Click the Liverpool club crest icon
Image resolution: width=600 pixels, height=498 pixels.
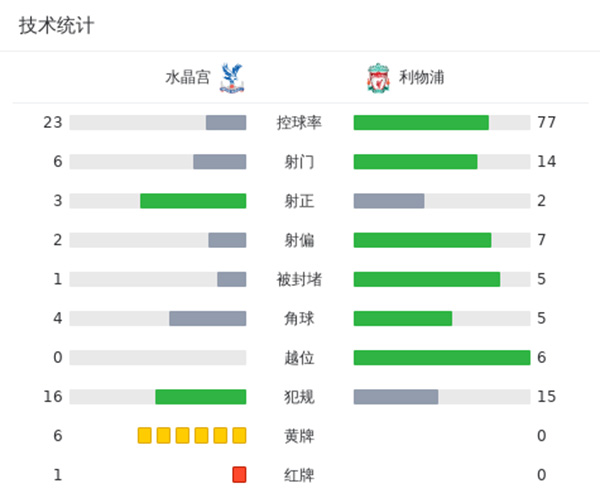[x=377, y=77]
